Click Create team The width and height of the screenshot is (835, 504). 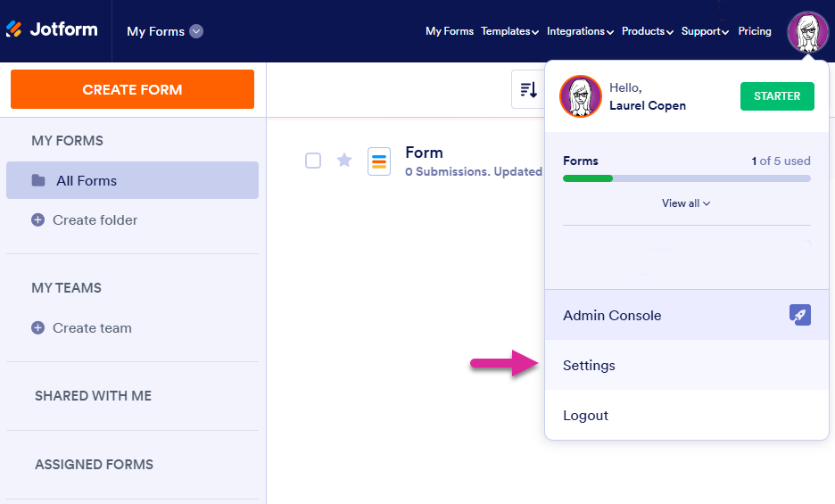click(x=92, y=328)
